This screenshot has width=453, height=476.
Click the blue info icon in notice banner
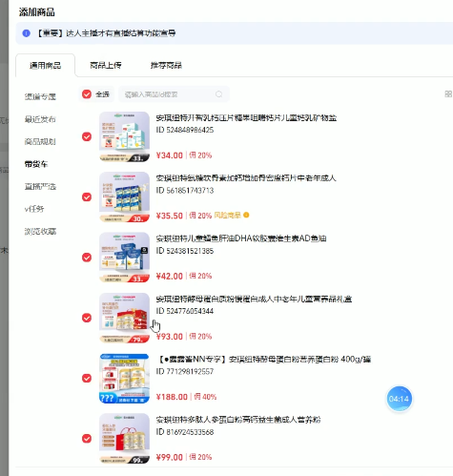(27, 33)
